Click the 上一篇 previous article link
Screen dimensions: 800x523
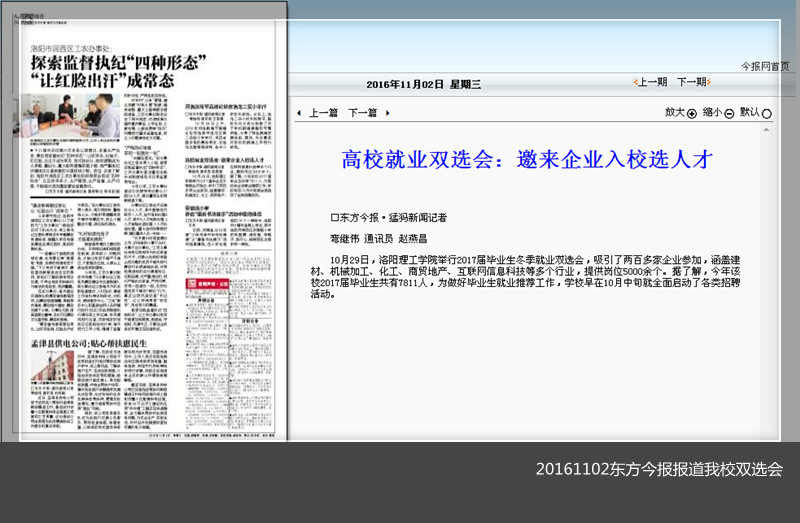tap(323, 113)
